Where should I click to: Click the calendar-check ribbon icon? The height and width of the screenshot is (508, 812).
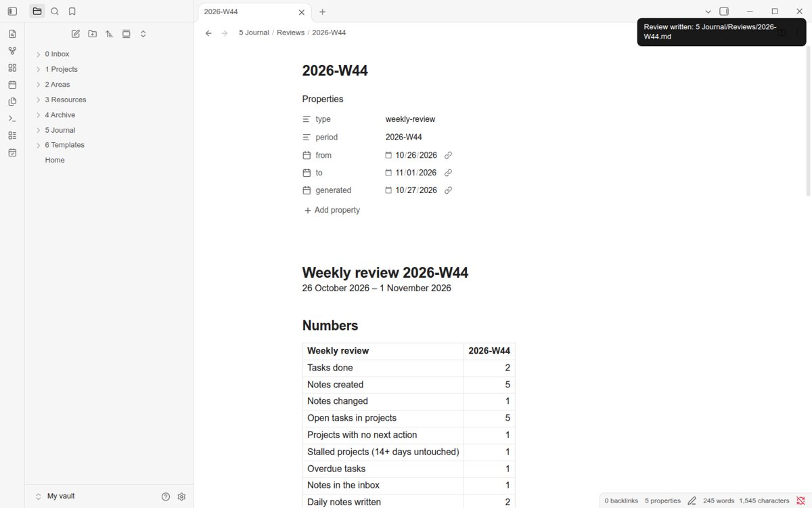pos(12,152)
